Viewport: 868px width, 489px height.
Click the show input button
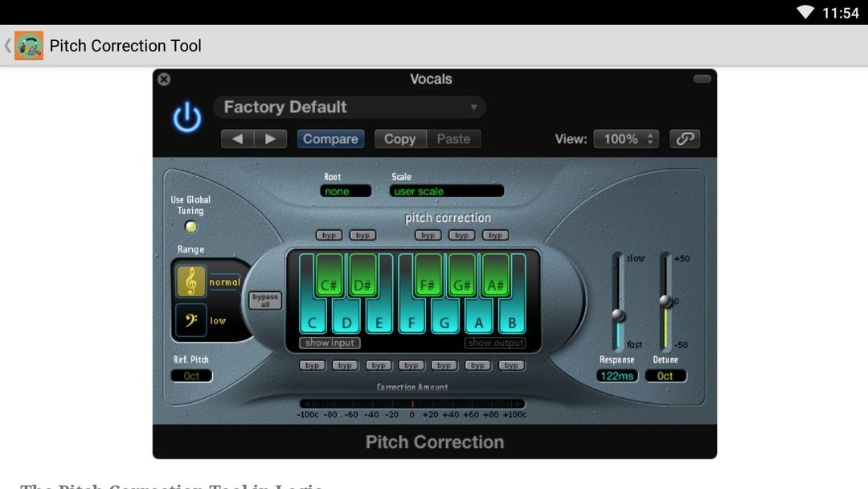coord(330,343)
